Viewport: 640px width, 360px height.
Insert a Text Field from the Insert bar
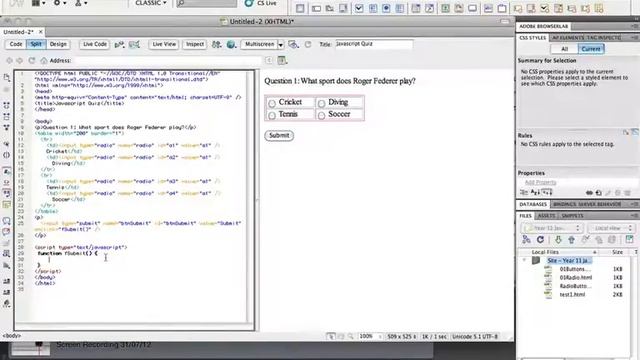coord(316,8)
